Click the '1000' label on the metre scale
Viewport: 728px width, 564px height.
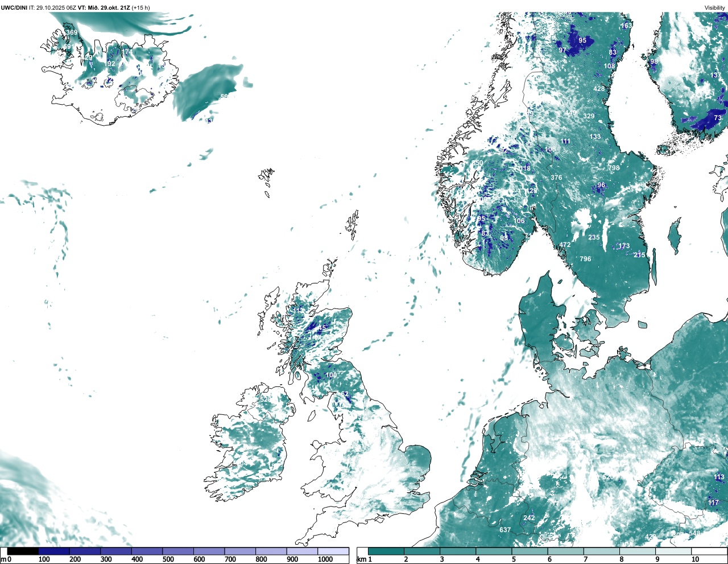325,559
